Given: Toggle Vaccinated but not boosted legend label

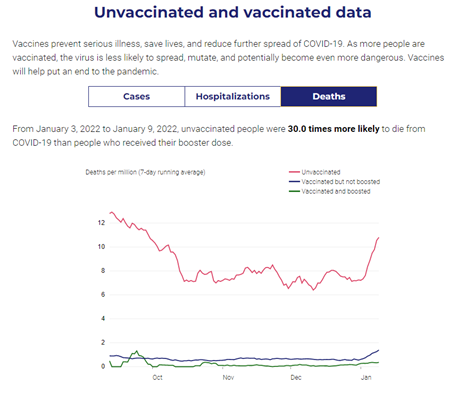Looking at the screenshot, I should (341, 182).
